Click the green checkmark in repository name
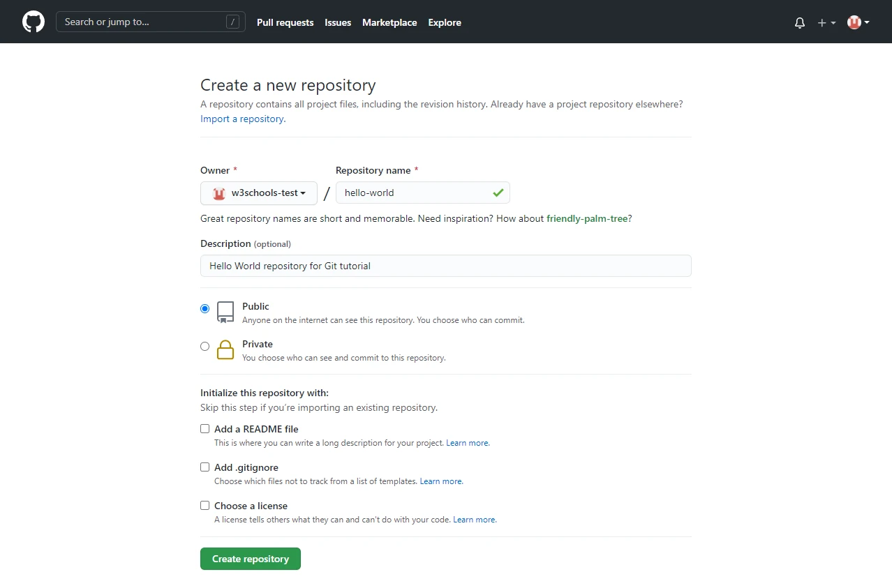This screenshot has width=892, height=588. tap(498, 193)
